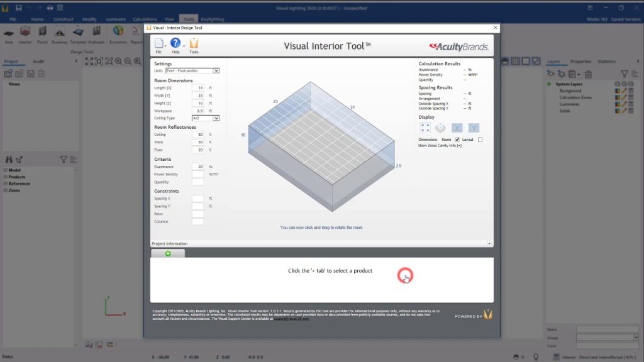Launch the Roadway design tool in main ribbon

[60, 35]
